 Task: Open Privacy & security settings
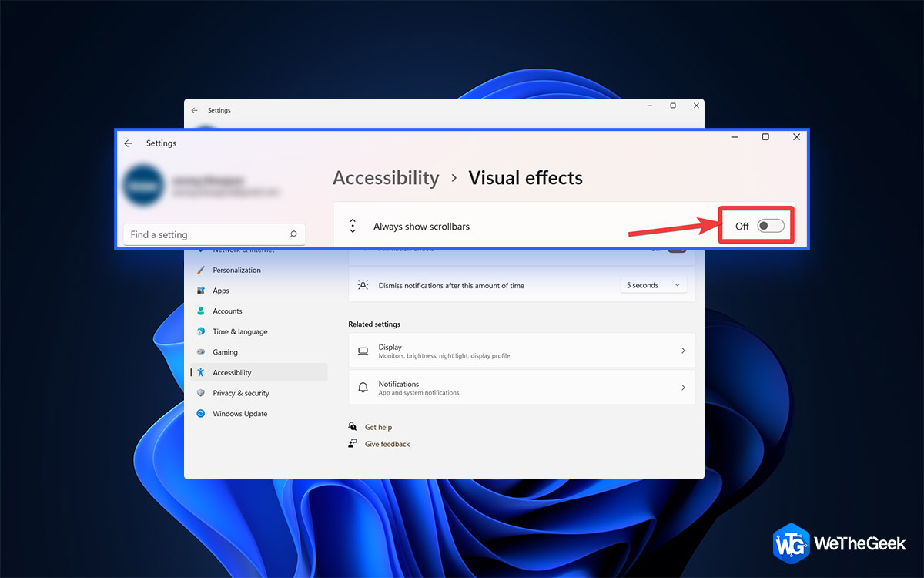(x=240, y=394)
